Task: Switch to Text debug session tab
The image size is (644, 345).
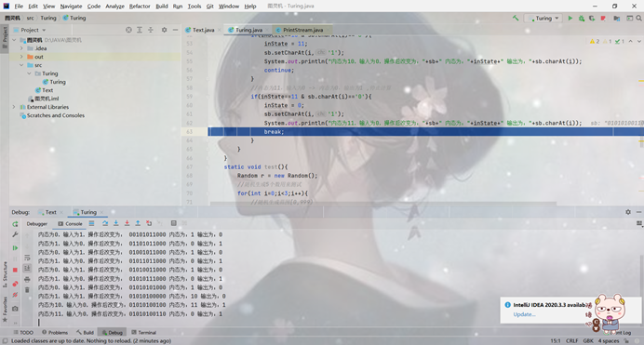Action: click(x=50, y=212)
